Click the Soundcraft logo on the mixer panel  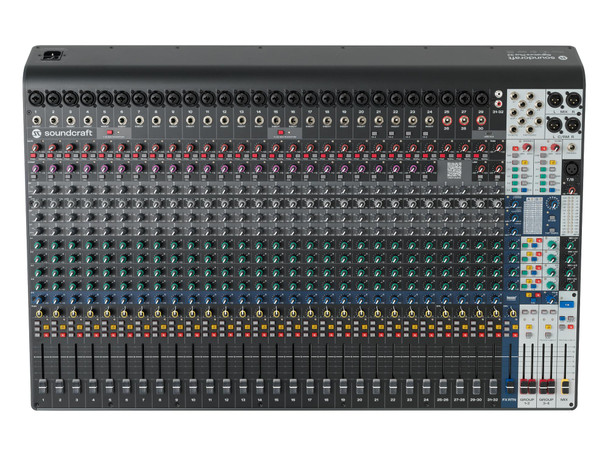63,133
